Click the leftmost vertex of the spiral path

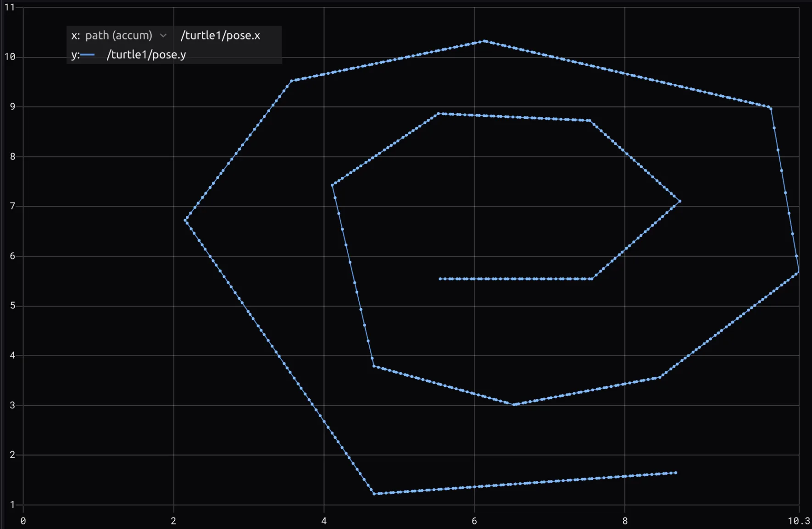pyautogui.click(x=185, y=220)
